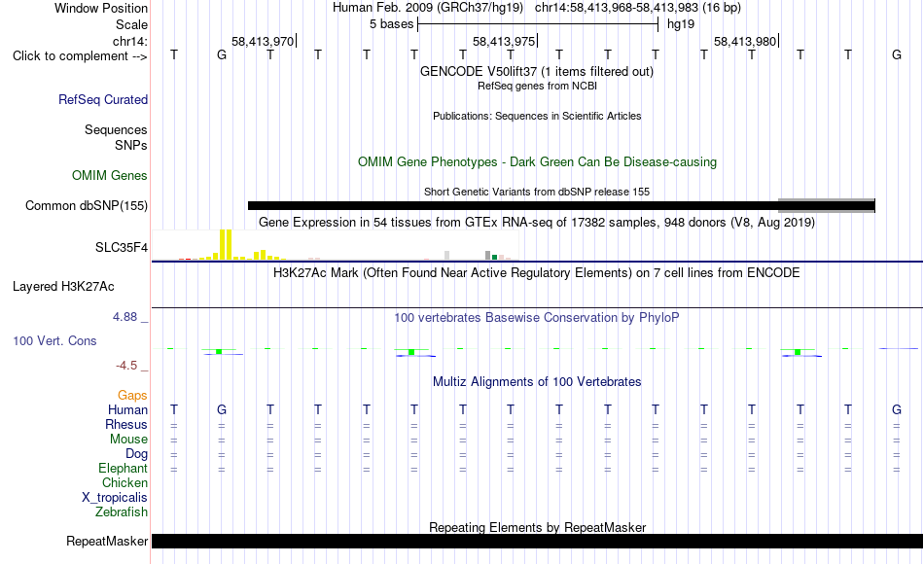This screenshot has height=564, width=924.
Task: Open the GENCODE V50lift37 track title
Action: (536, 71)
